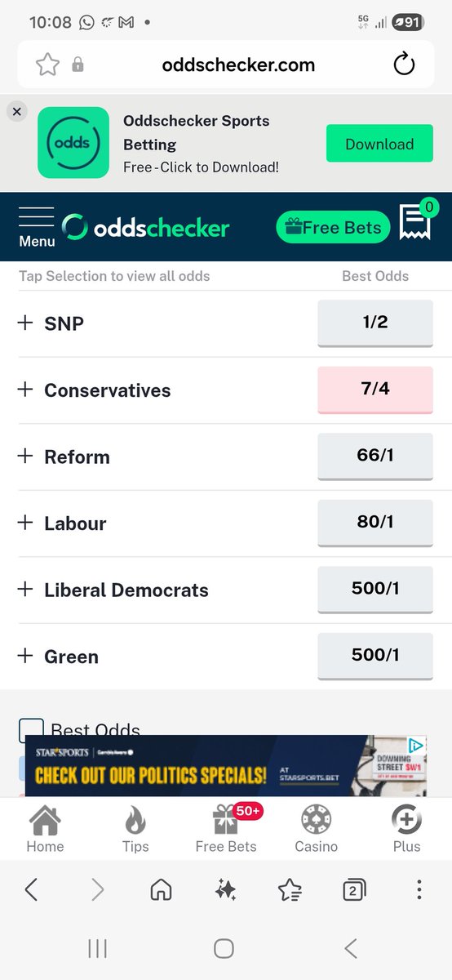Open the bet slip receipt icon

(x=416, y=221)
